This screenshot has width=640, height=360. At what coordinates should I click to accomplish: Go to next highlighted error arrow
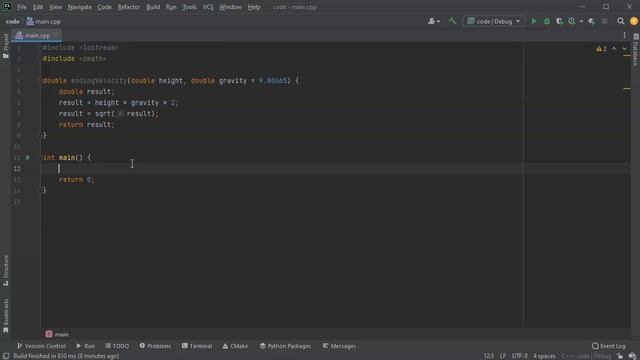click(624, 49)
